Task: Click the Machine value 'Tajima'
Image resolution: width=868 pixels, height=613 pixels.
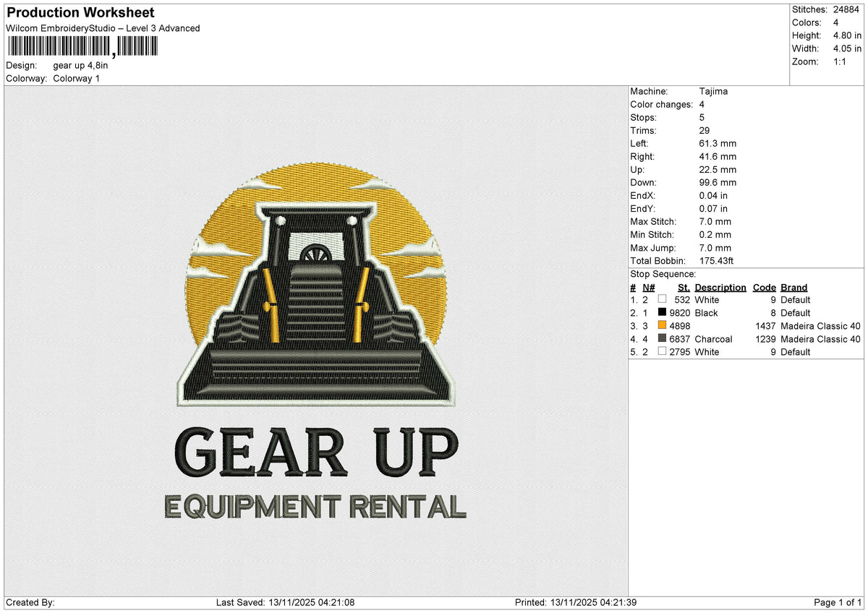Action: [x=713, y=91]
